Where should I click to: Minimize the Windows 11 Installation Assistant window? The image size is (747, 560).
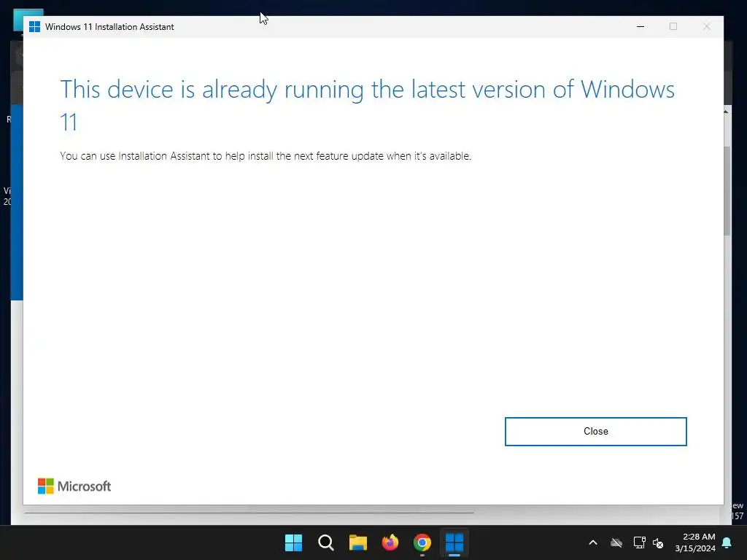(640, 27)
